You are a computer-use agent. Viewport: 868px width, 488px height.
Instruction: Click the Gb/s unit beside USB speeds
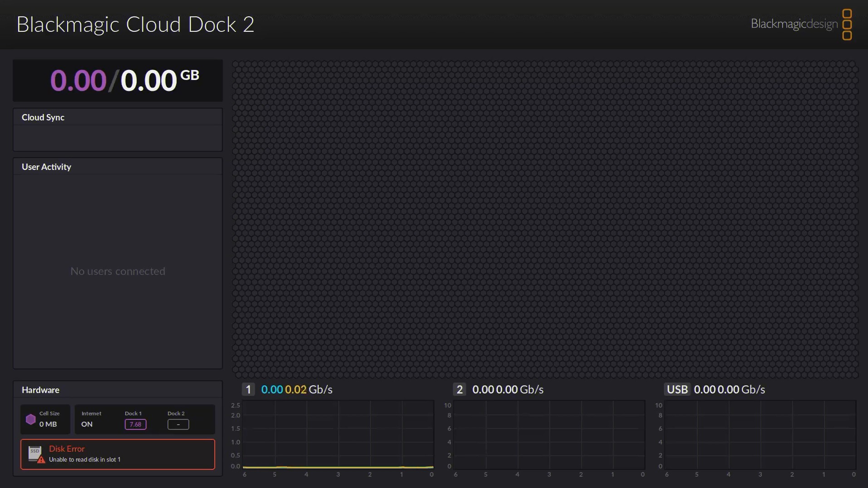coord(753,389)
